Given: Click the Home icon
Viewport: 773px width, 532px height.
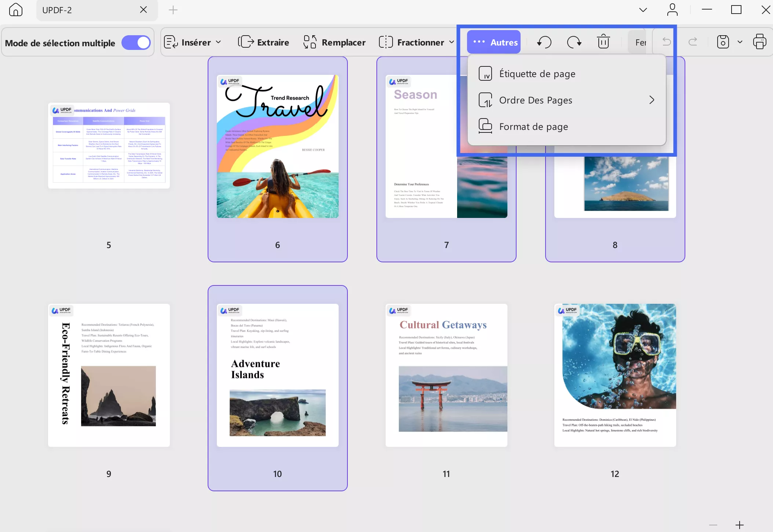Looking at the screenshot, I should point(15,10).
